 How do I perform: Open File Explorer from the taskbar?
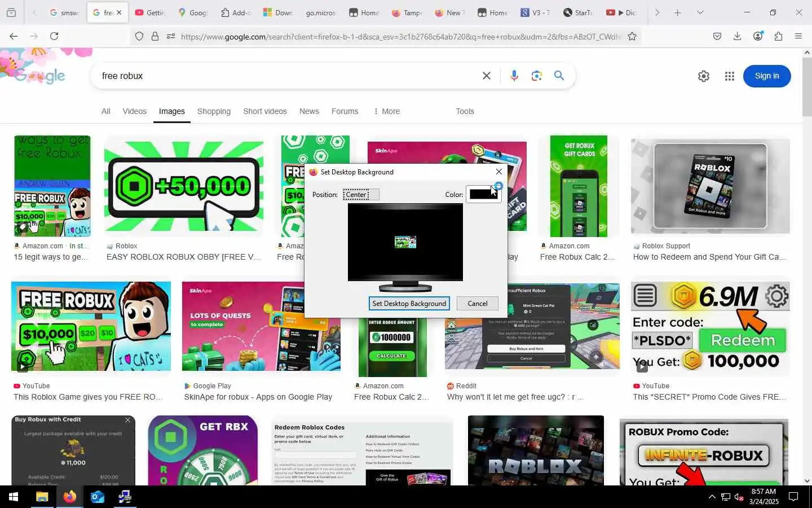click(42, 497)
